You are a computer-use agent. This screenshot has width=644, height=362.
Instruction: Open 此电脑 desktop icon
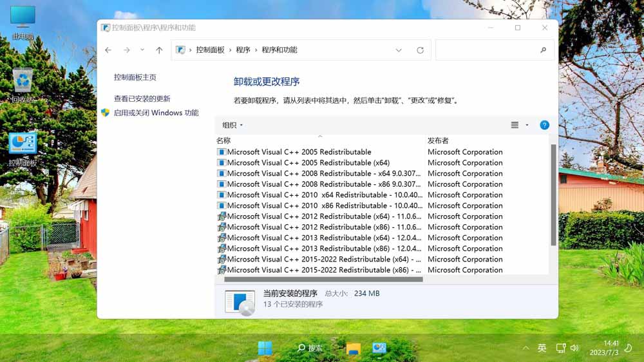point(23,23)
